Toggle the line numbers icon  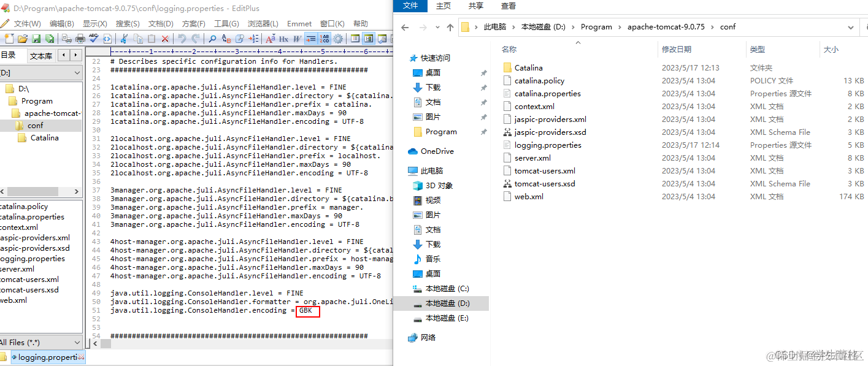[325, 39]
